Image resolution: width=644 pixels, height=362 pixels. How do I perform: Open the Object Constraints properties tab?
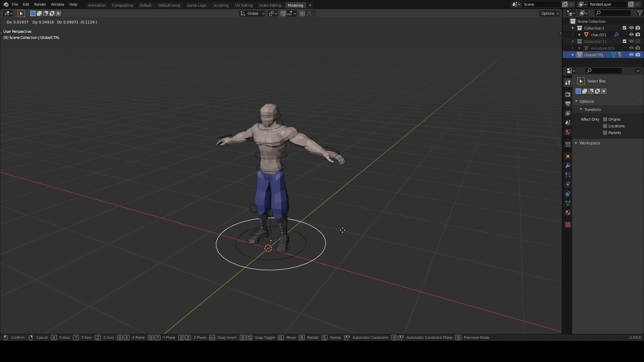568,194
